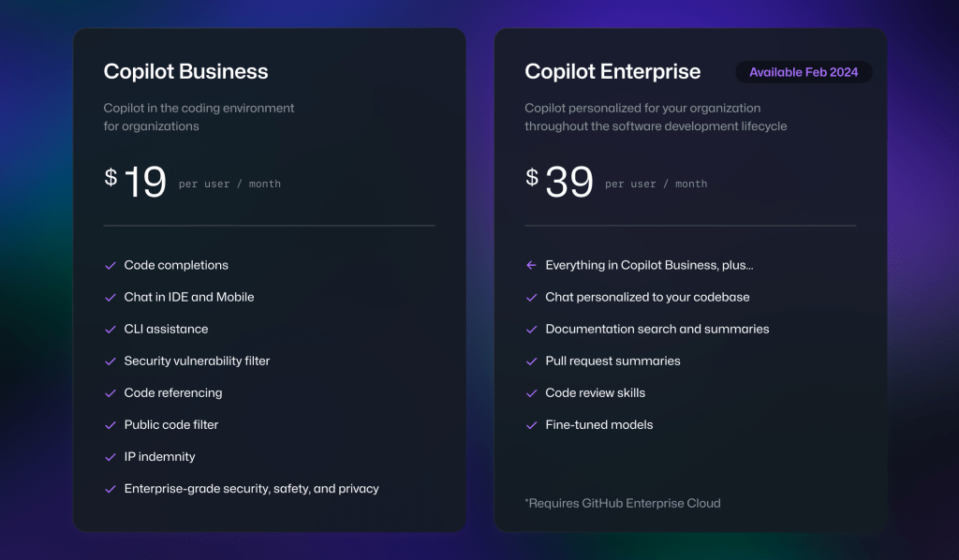959x560 pixels.
Task: Click the back arrow beside Everything in Copilot Business
Action: pos(531,265)
